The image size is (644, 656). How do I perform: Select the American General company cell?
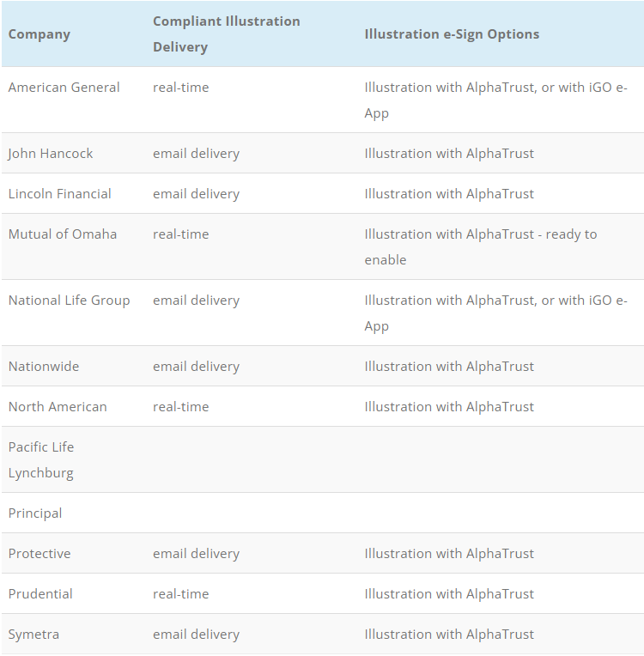pos(64,88)
